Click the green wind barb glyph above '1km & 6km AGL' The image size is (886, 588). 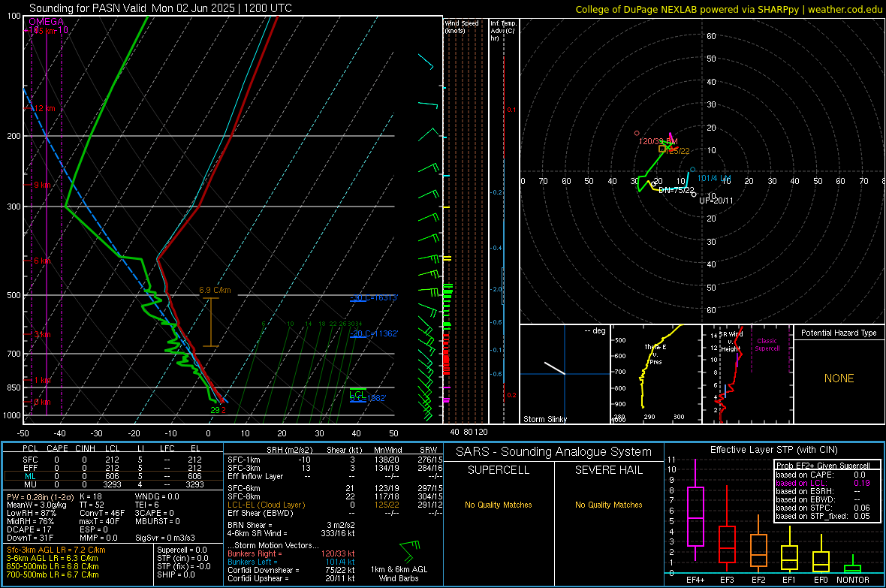point(410,553)
